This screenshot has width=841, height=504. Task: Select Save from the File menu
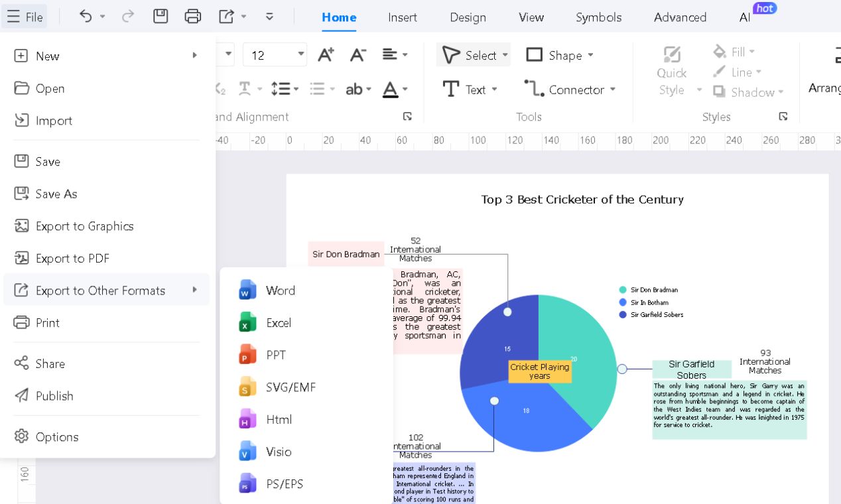107,161
